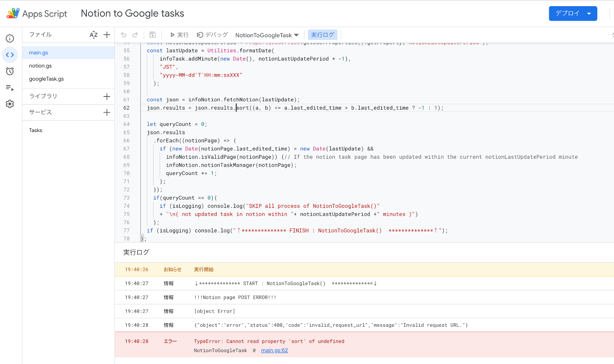614x364 pixels.
Task: Click the invalid_request_url JSON log row
Action: [364, 325]
